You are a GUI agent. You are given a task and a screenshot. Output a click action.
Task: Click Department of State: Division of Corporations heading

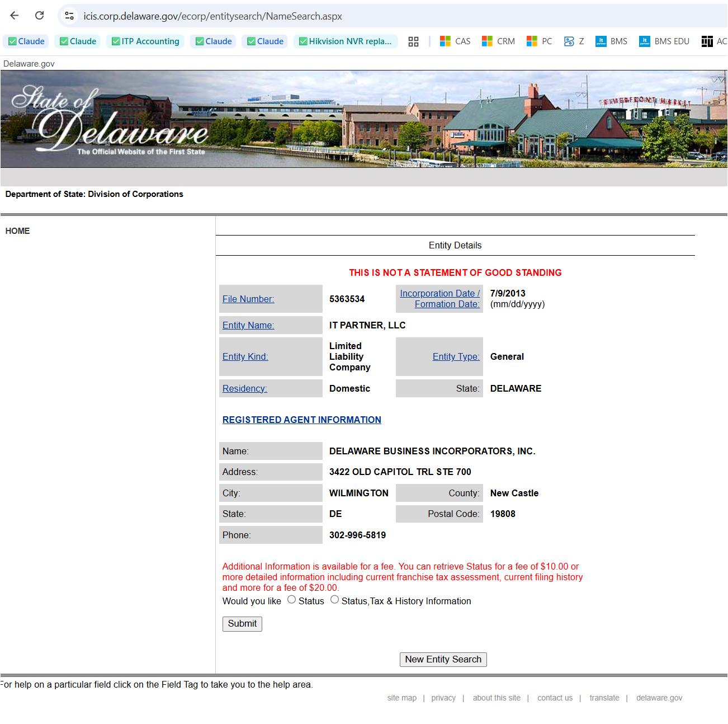tap(94, 194)
